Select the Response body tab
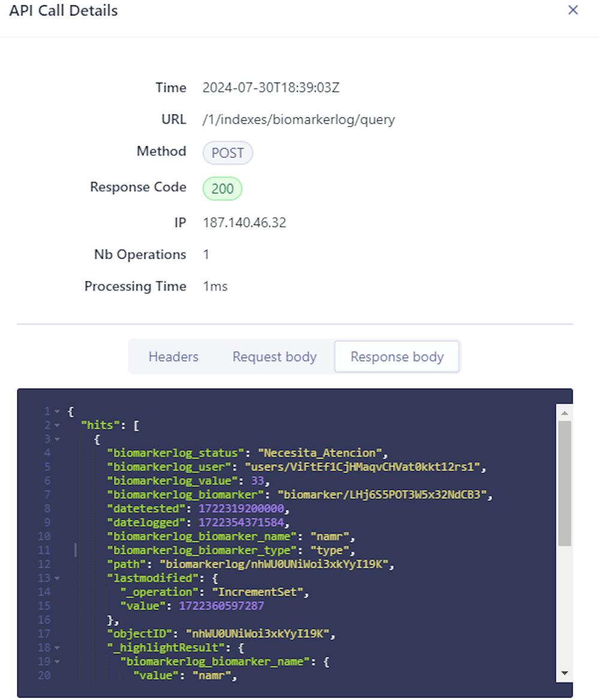This screenshot has width=599, height=700. click(397, 356)
